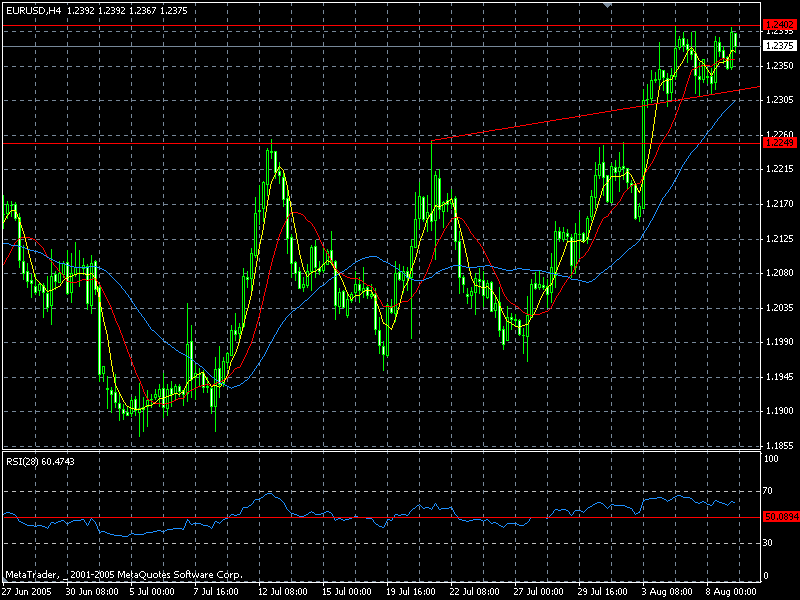Click the 5 Jul 00:00 time label

pos(152,592)
